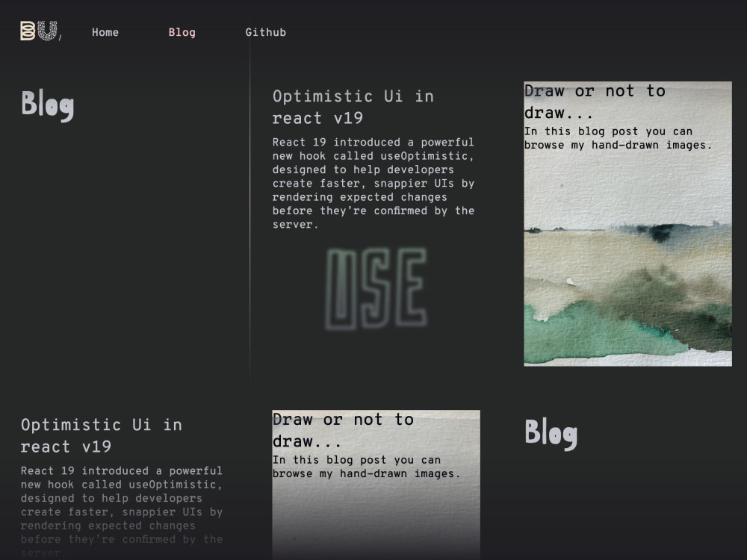The height and width of the screenshot is (560, 747).
Task: Open bottom 'Draw or not to draw...' title
Action: 343,430
